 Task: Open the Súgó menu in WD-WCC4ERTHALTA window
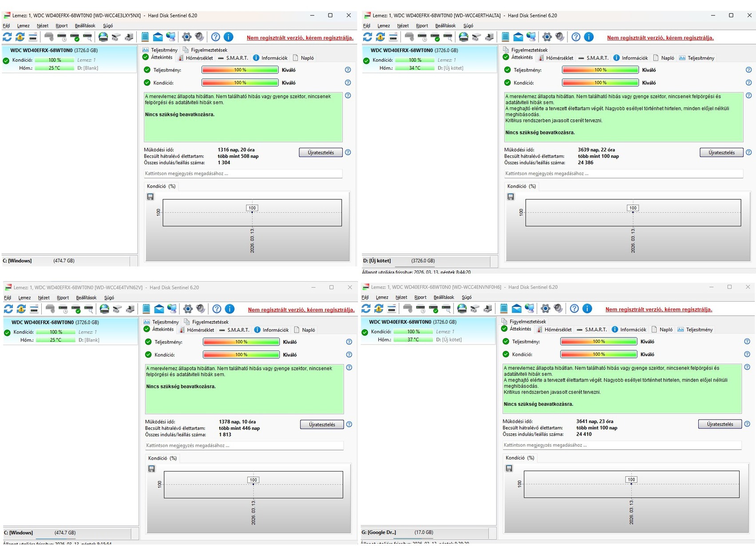click(x=468, y=26)
